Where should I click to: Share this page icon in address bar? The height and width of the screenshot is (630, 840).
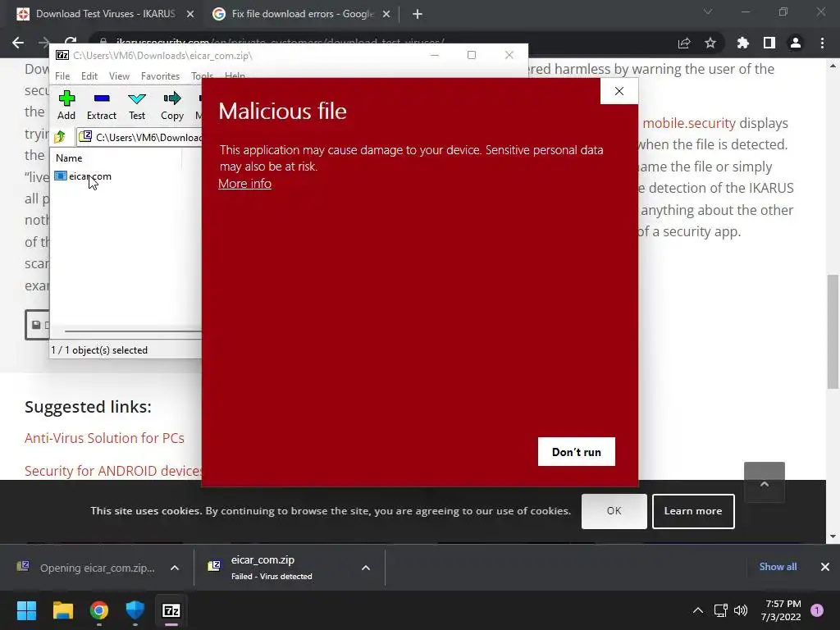(684, 43)
